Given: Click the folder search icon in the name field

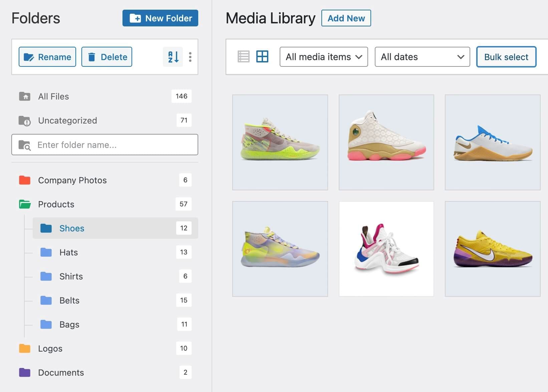Looking at the screenshot, I should (25, 145).
